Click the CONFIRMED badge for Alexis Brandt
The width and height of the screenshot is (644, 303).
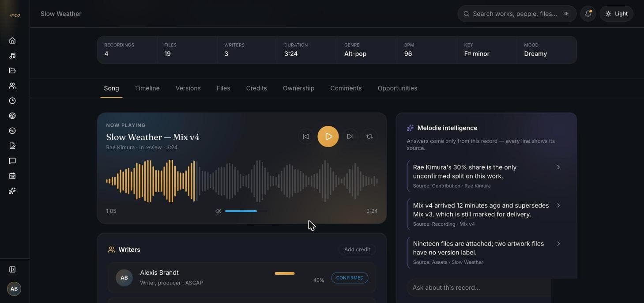point(350,278)
